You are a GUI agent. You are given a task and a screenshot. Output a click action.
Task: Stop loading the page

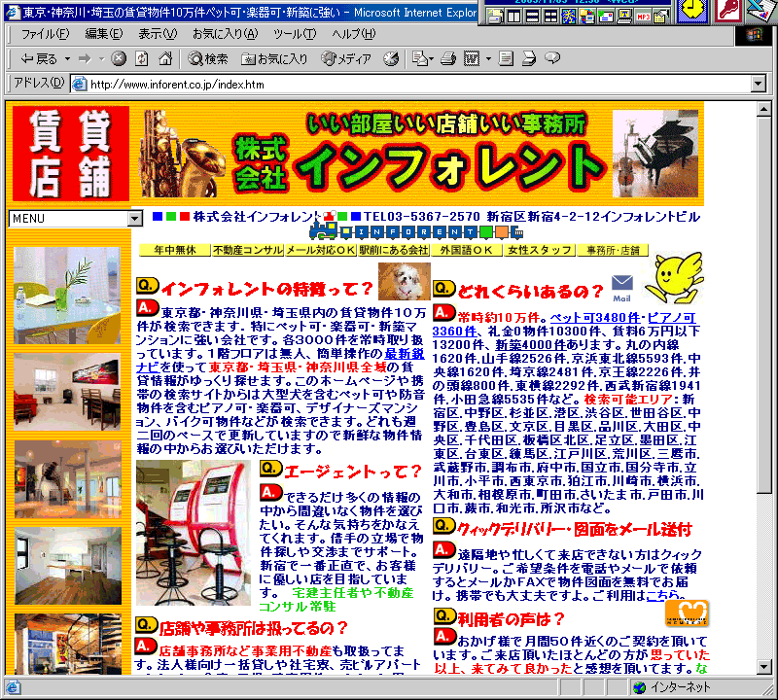pos(118,59)
